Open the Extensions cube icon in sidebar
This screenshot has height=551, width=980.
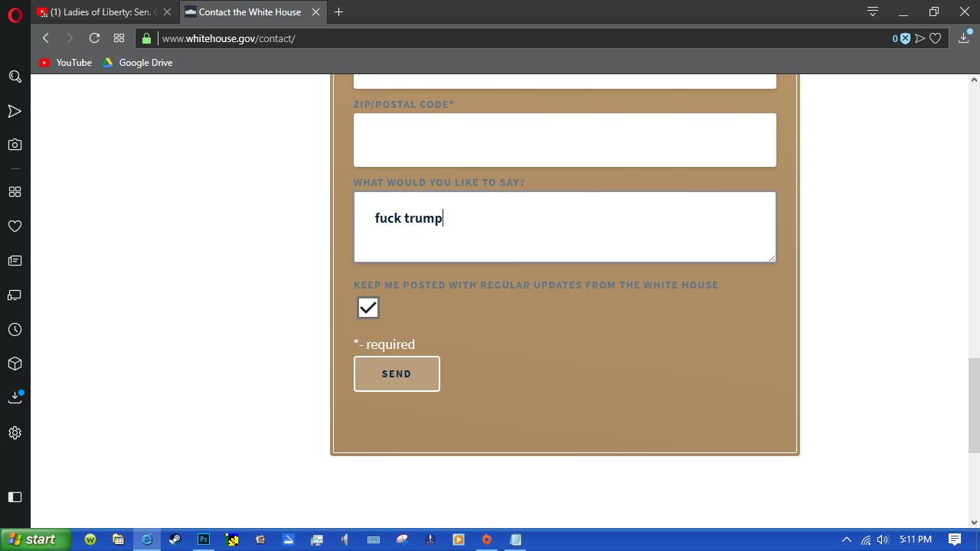point(15,364)
